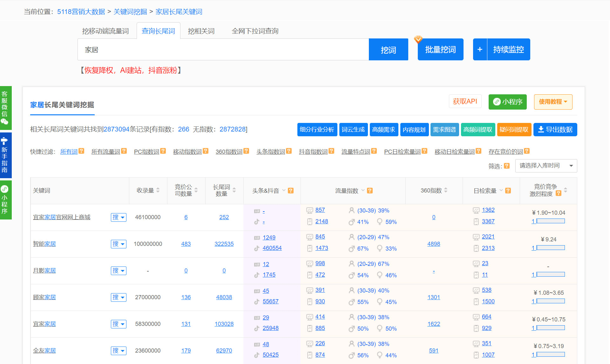Image resolution: width=610 pixels, height=364 pixels.
Task: Click plus icon beside 持续监控 button
Action: 480,50
